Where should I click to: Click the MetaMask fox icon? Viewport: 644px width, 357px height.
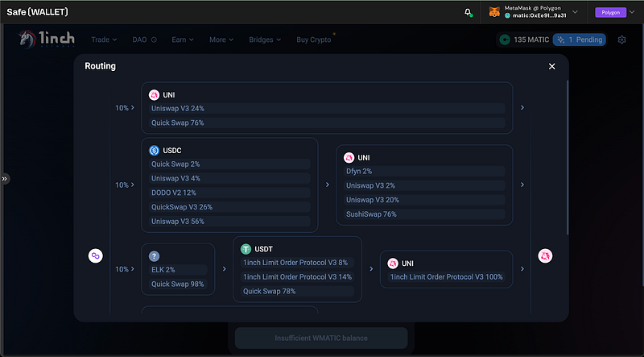(494, 12)
